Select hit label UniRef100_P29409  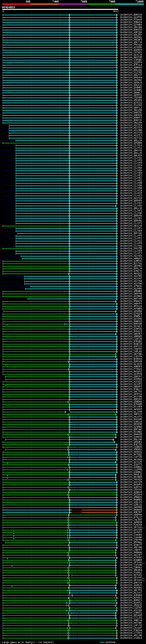point(131,20)
